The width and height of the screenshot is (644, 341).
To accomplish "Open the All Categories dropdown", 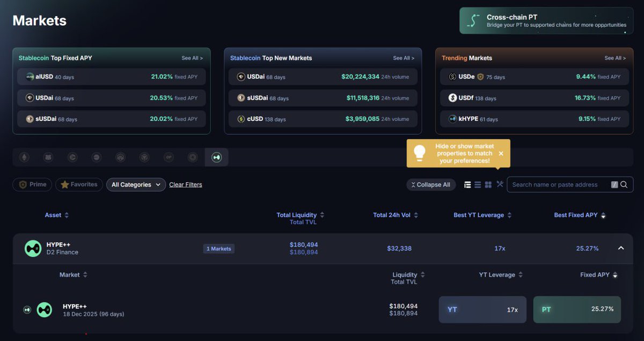I will (x=136, y=184).
